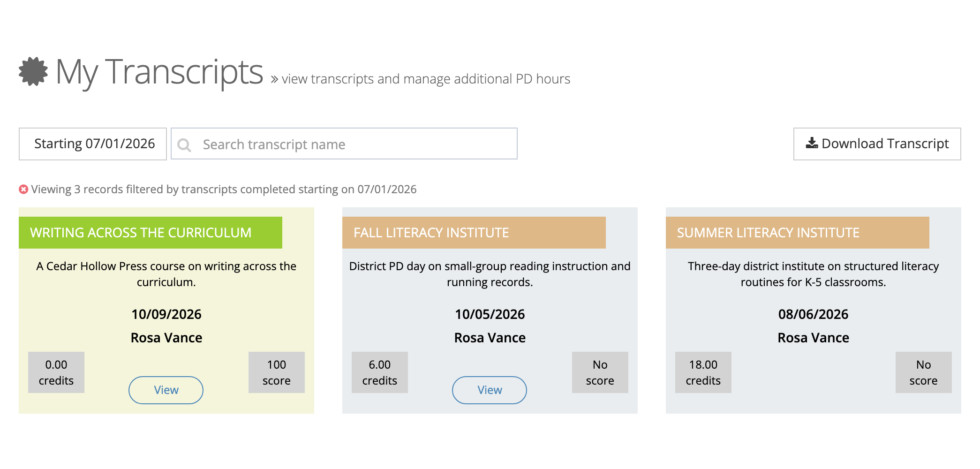Open the Starting 07/01/2026 date filter

click(93, 144)
